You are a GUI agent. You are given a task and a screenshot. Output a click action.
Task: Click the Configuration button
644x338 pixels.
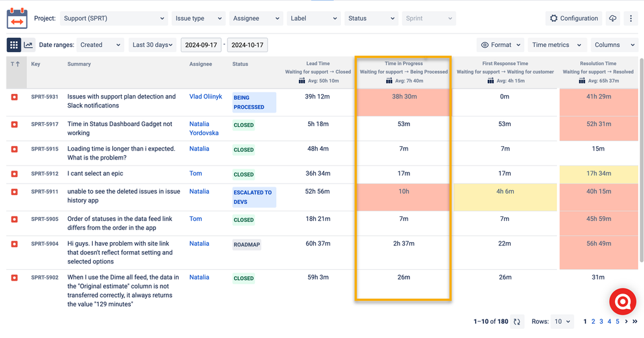[x=573, y=19]
